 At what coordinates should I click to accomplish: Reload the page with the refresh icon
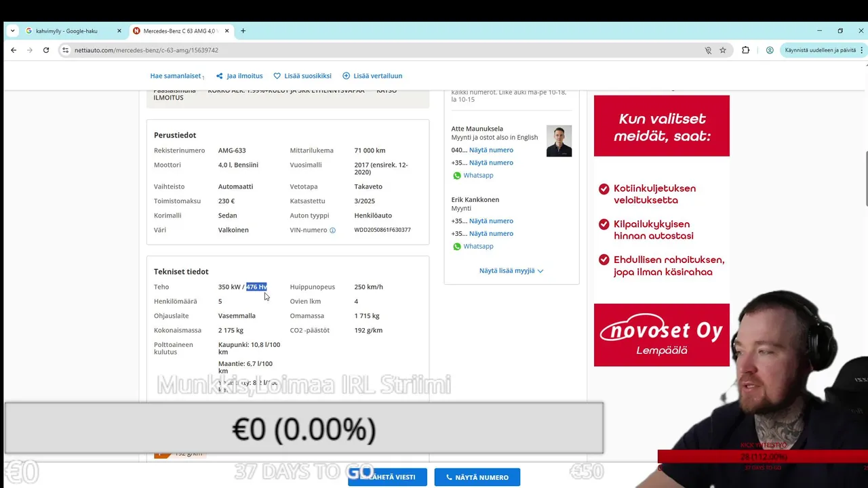[46, 50]
